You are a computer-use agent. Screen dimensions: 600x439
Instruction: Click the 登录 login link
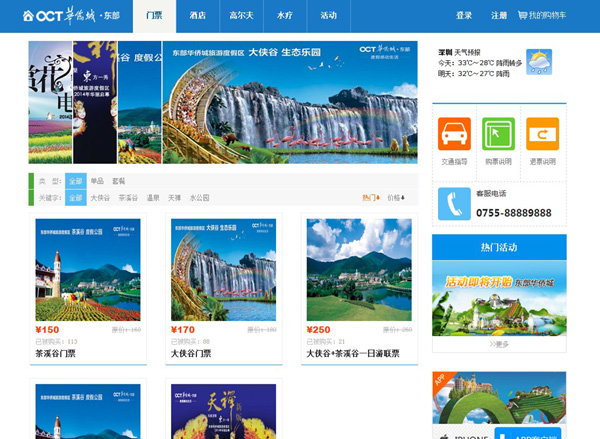pyautogui.click(x=464, y=16)
